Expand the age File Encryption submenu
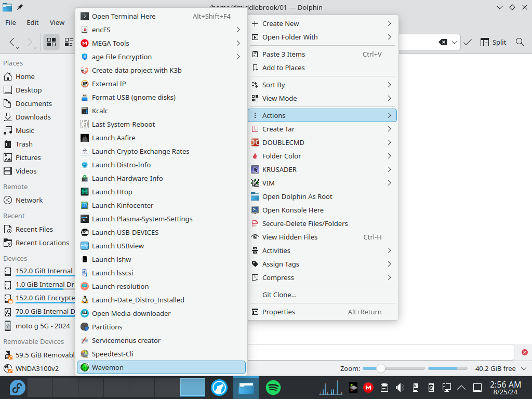Screen dimensions: 532x399 161,57
